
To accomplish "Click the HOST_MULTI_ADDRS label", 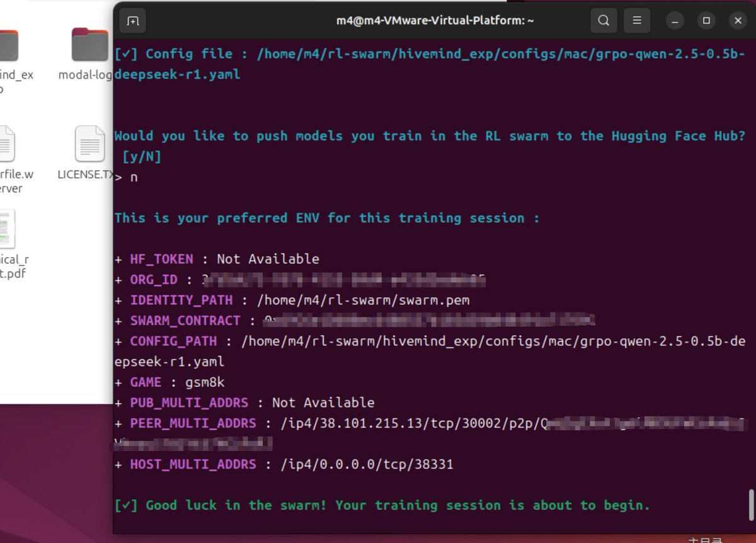I will (193, 464).
